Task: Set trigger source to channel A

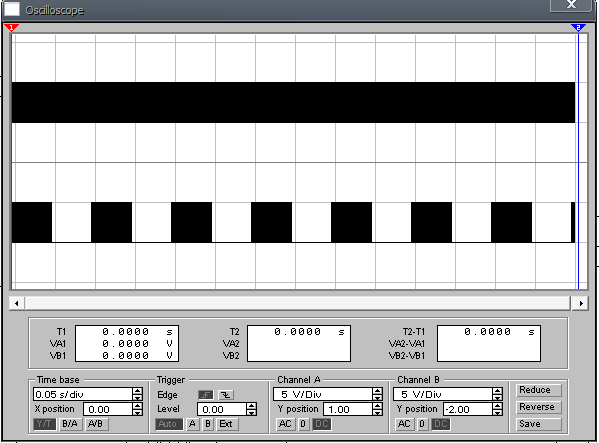Action: [193, 424]
